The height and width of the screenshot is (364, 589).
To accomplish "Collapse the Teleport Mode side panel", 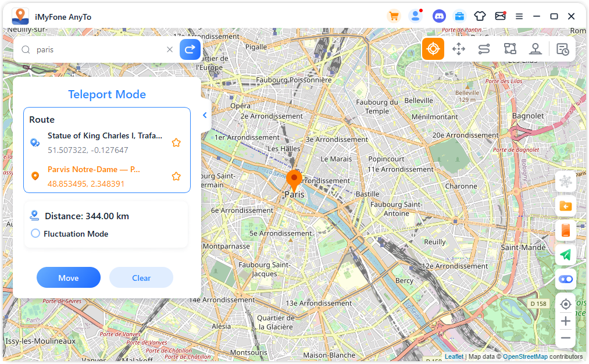I will click(x=205, y=115).
